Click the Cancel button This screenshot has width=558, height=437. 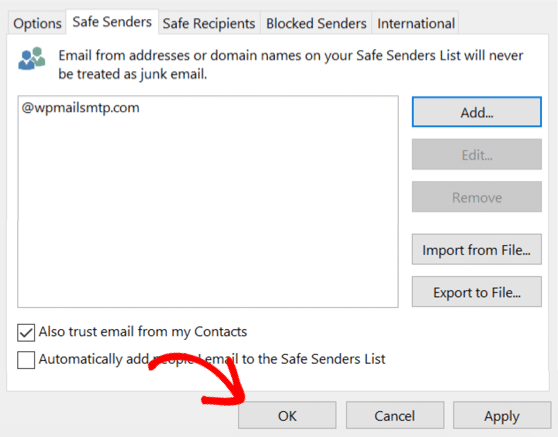coord(395,415)
